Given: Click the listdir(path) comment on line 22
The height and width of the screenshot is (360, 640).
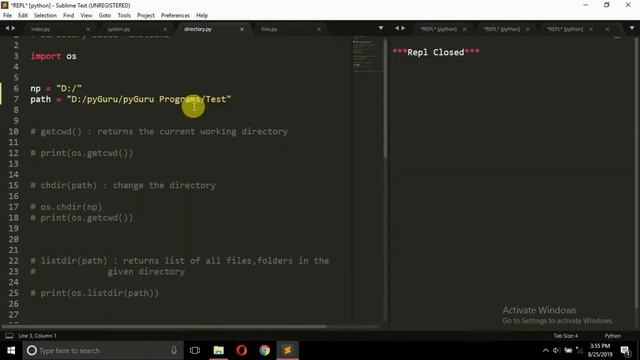Looking at the screenshot, I should (180, 260).
